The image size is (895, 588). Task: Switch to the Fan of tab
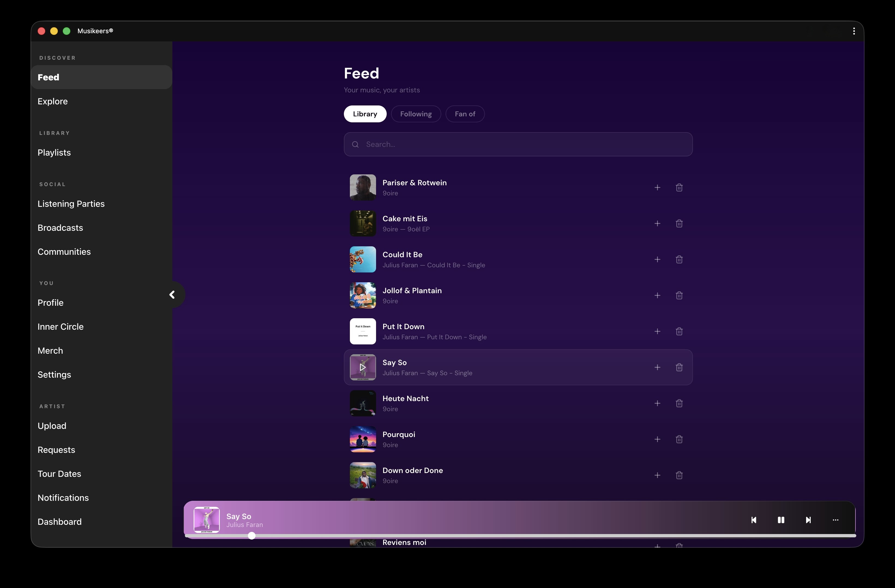[x=465, y=114]
